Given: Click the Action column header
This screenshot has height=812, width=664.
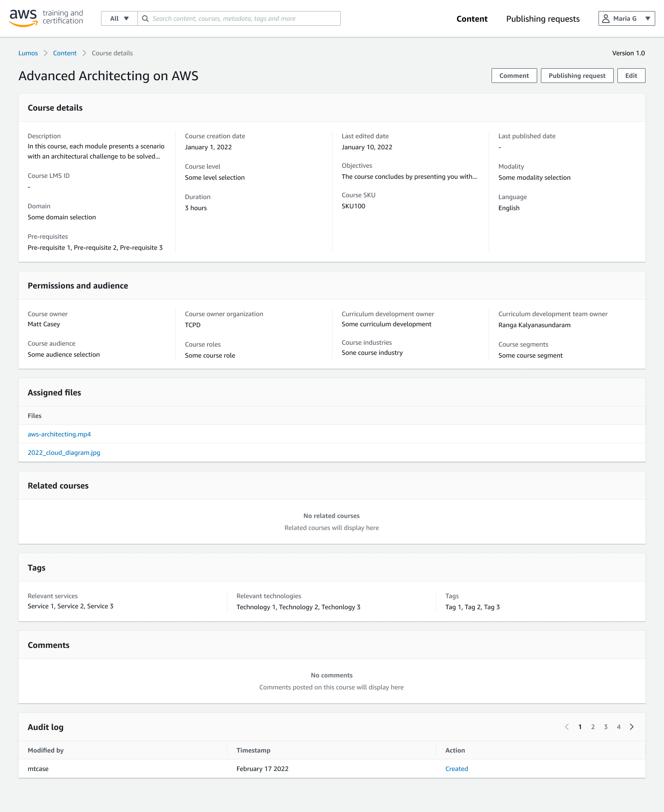Looking at the screenshot, I should tap(455, 750).
